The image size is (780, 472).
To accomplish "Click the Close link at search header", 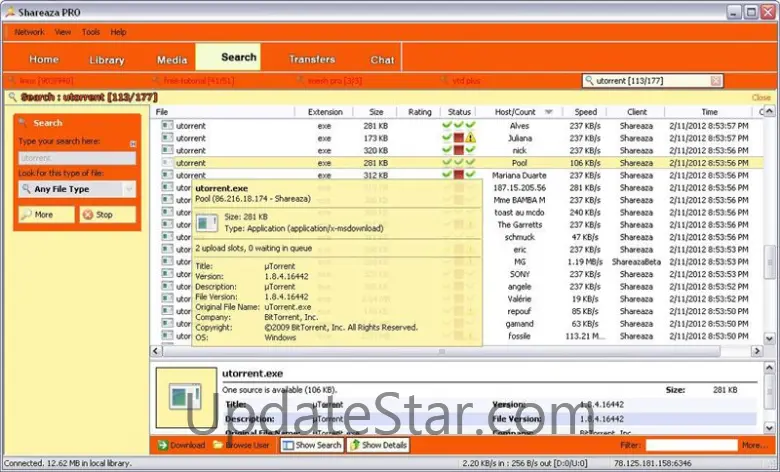I will click(x=761, y=97).
